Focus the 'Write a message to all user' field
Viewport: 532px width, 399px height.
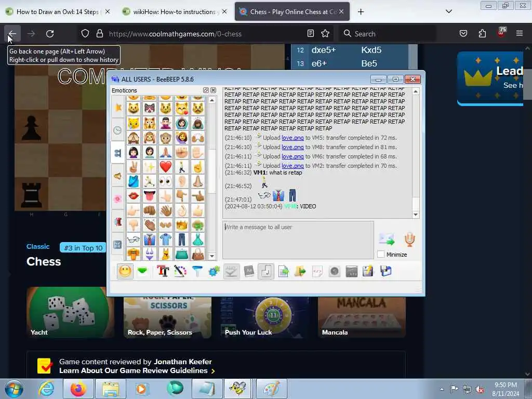(x=298, y=240)
